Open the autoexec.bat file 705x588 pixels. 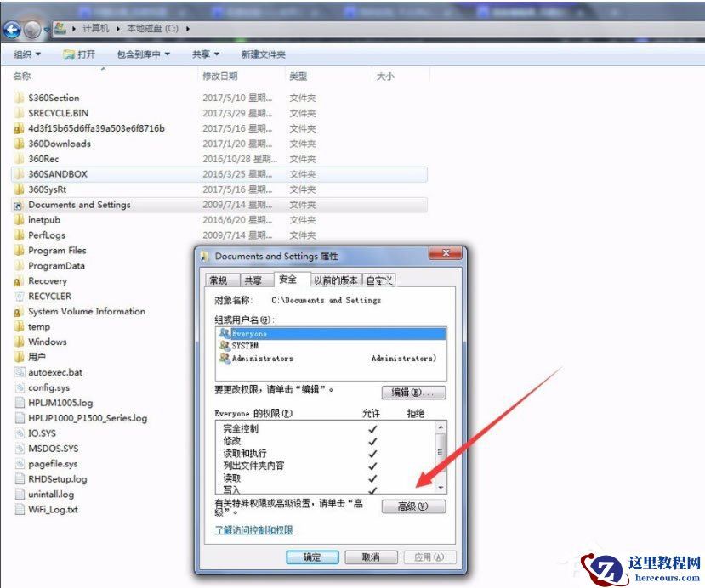pos(57,372)
